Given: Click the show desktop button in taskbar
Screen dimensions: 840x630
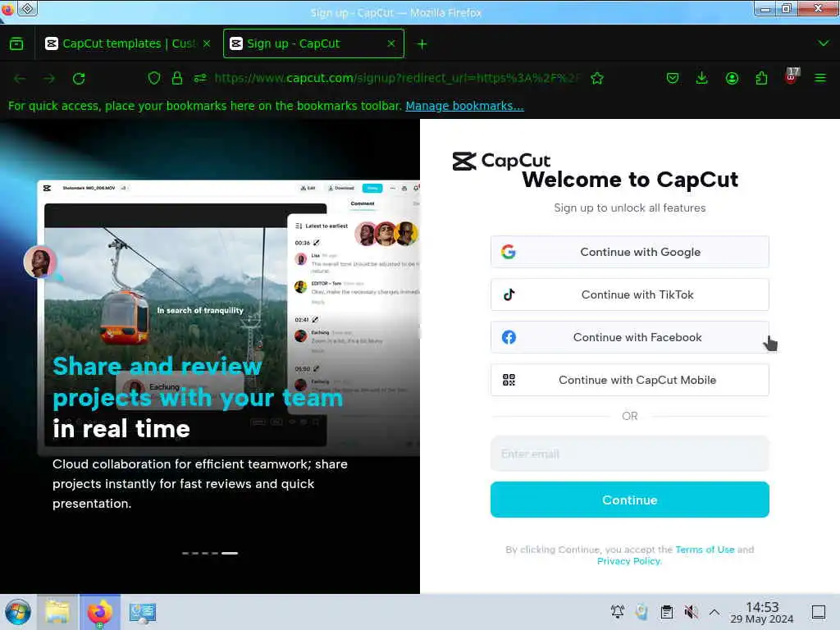Looking at the screenshot, I should pyautogui.click(x=819, y=612).
